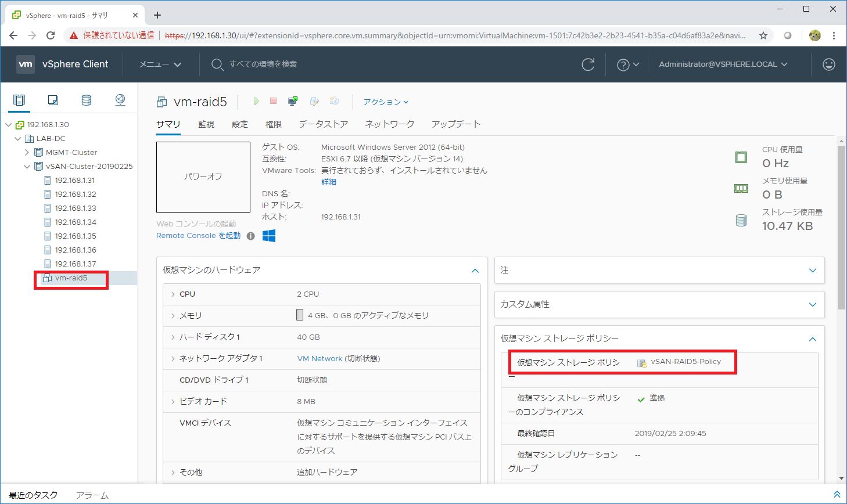The width and height of the screenshot is (847, 504).
Task: Collapse the 仮想マシンのハードウェア panel
Action: [475, 271]
